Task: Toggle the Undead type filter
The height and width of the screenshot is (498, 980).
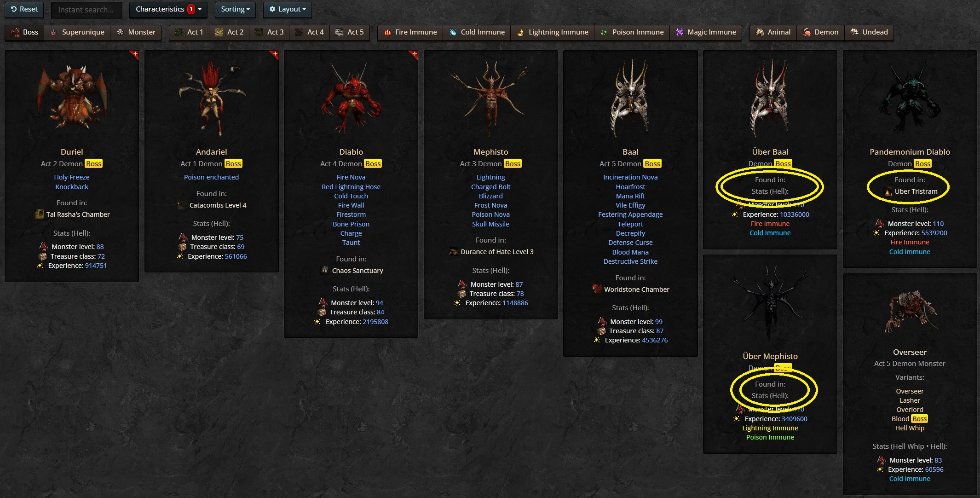Action: [x=869, y=32]
